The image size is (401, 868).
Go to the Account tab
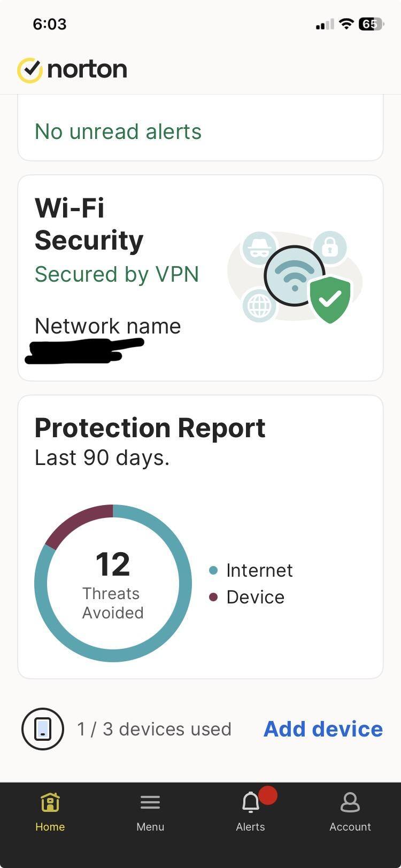coord(350,811)
